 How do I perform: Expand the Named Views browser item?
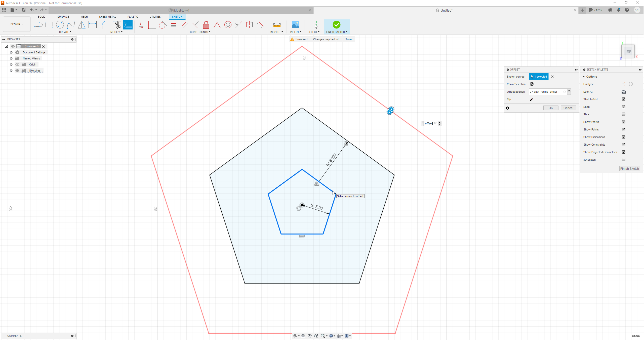(11, 58)
